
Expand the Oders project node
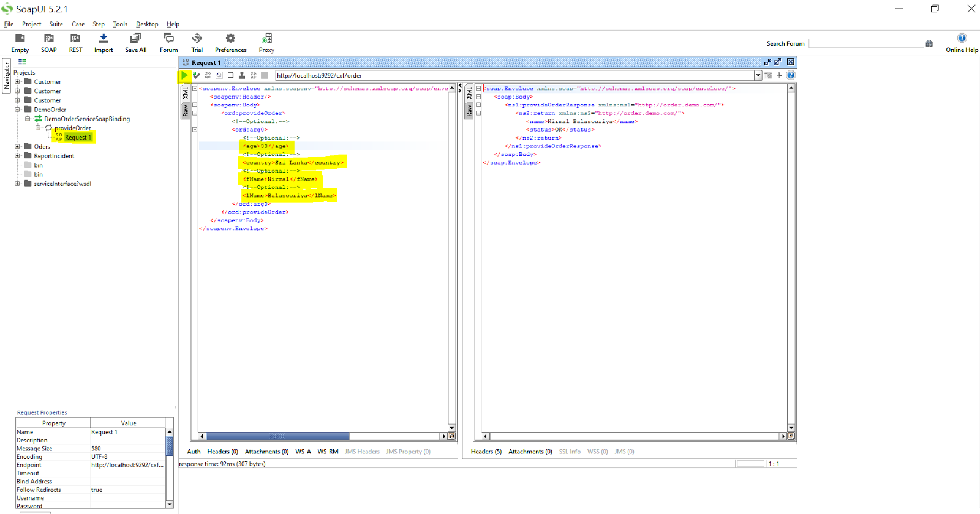coord(18,146)
